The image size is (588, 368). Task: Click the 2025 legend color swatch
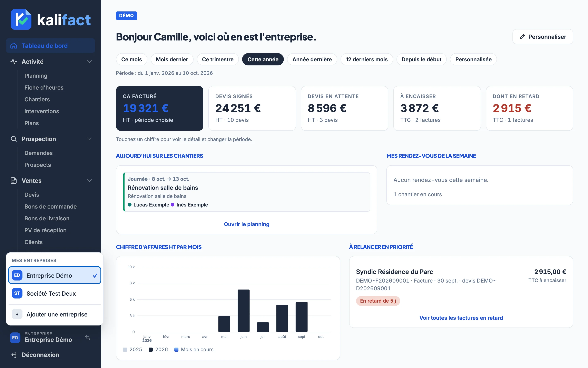pyautogui.click(x=125, y=350)
